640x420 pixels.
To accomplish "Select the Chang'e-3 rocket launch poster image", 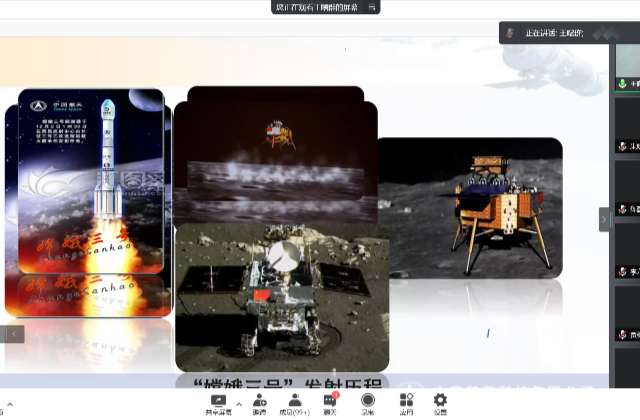I will (x=90, y=180).
